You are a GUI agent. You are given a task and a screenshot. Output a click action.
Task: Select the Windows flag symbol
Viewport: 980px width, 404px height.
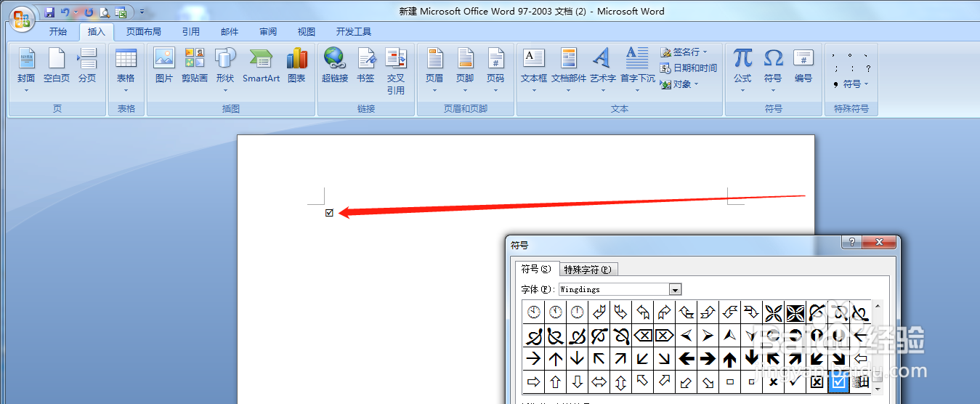coord(861,382)
